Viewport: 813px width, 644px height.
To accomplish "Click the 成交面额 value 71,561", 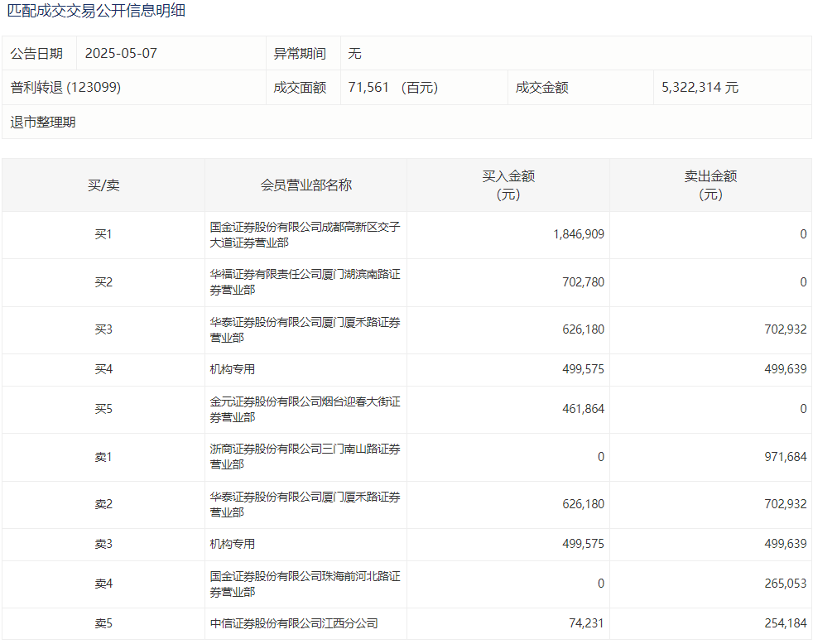I will click(x=369, y=88).
